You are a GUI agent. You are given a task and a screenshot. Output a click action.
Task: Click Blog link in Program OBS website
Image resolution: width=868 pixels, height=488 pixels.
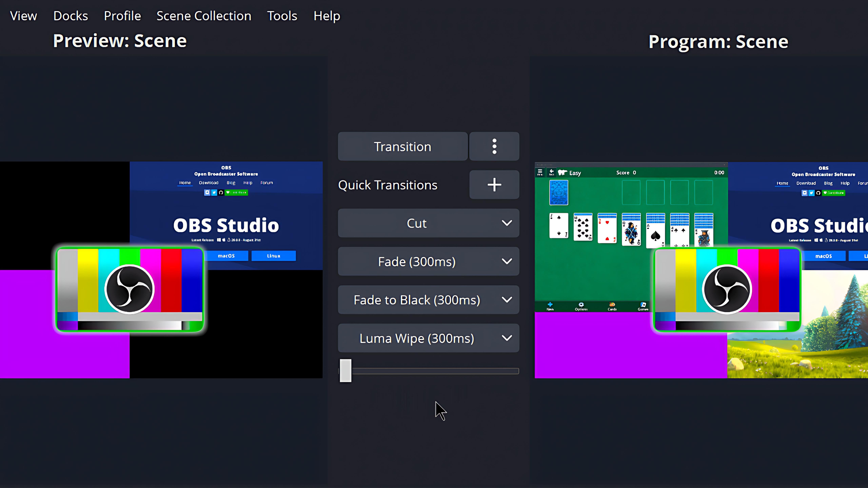828,184
